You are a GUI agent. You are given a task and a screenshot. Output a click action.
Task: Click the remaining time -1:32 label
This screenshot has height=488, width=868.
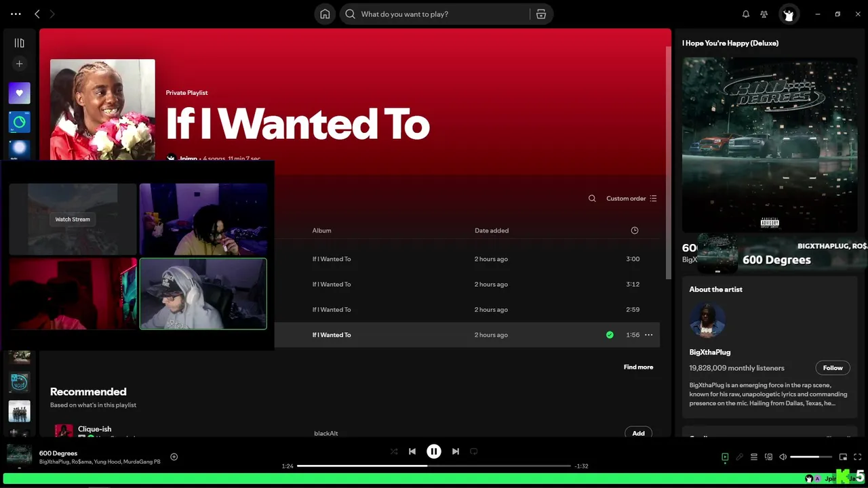[581, 466]
